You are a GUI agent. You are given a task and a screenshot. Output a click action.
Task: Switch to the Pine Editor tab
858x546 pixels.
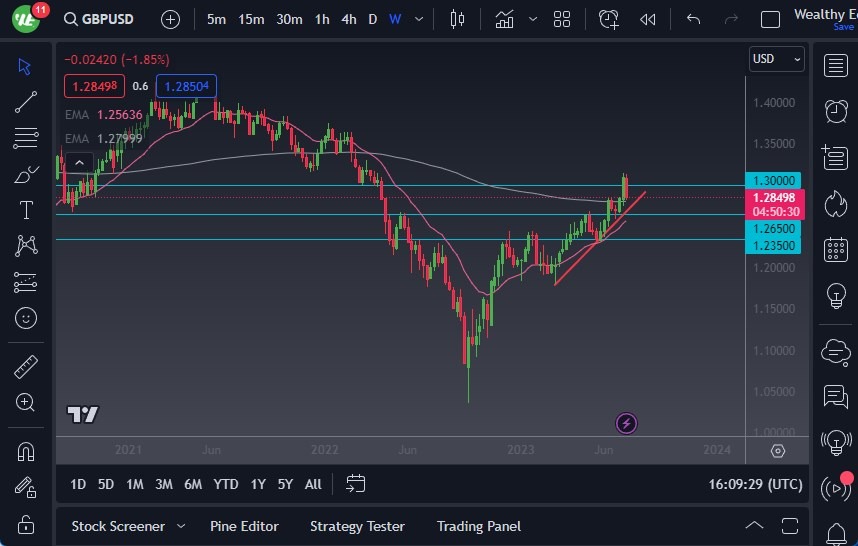[x=244, y=526]
